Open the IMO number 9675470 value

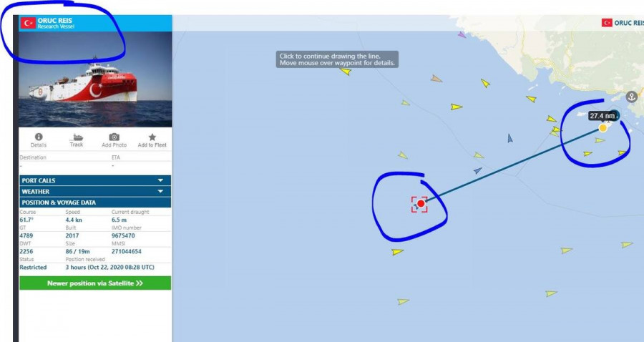(123, 235)
